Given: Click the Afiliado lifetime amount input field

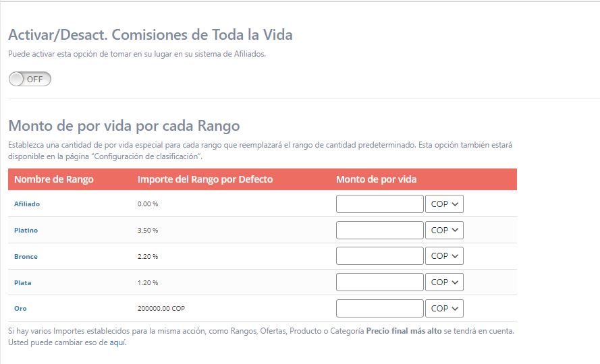Looking at the screenshot, I should pyautogui.click(x=379, y=204).
